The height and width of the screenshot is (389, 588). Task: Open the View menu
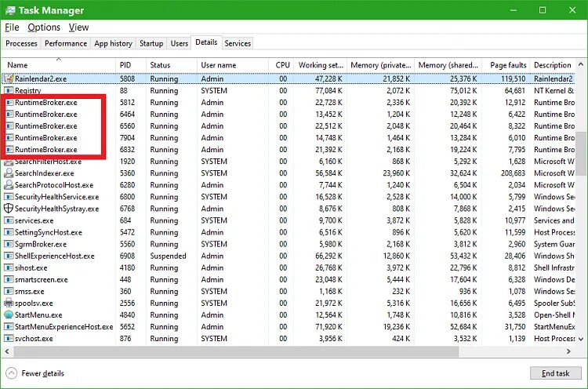[x=78, y=27]
